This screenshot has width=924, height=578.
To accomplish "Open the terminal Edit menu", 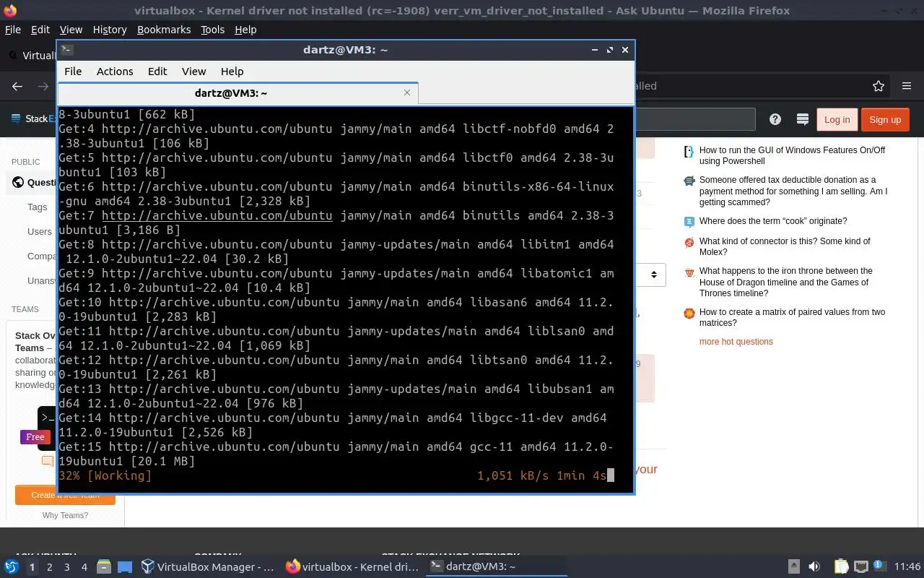I will coord(157,72).
